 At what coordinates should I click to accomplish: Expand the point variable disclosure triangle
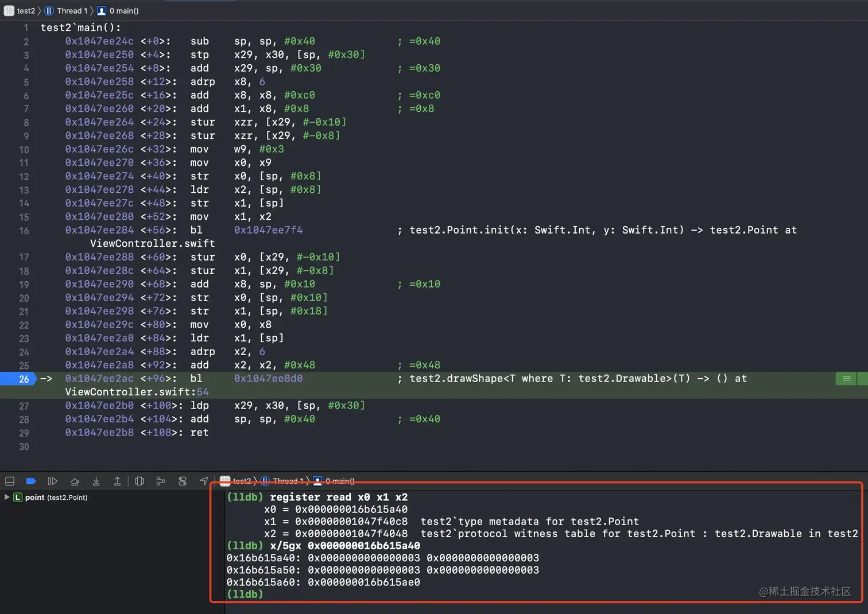7,497
